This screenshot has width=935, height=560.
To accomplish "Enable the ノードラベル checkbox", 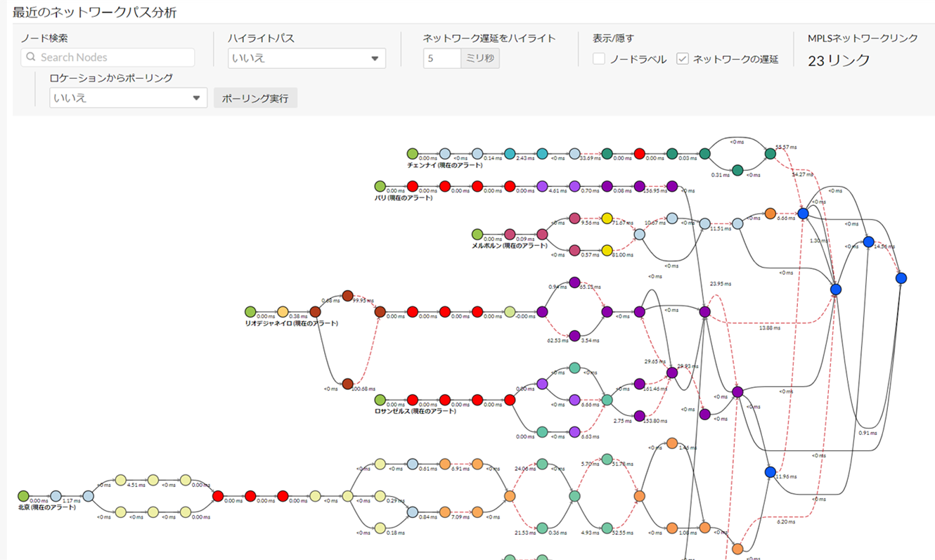I will 599,59.
